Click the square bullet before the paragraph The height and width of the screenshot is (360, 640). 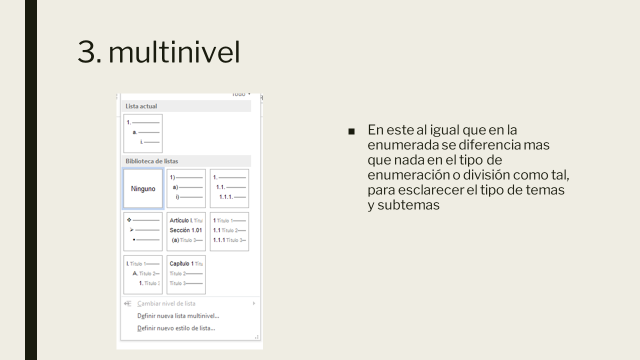pos(351,131)
